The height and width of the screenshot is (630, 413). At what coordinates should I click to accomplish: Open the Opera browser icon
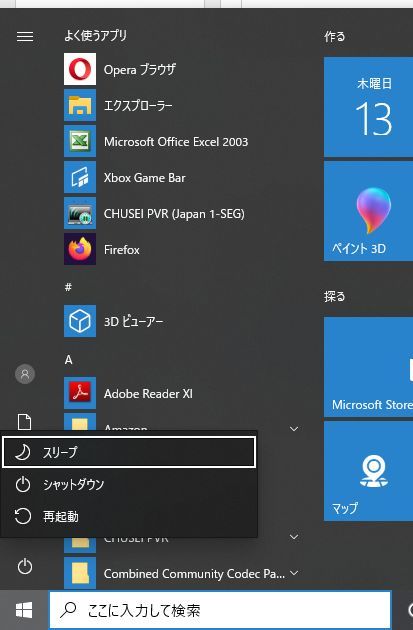80,69
